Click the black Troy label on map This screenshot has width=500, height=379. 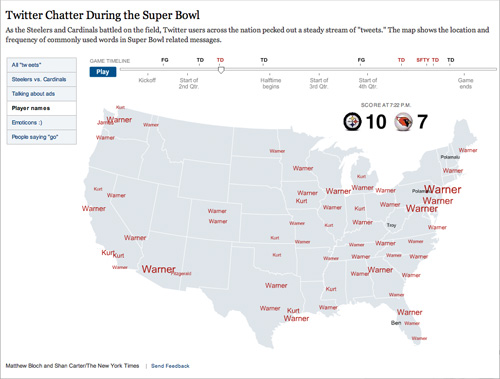point(391,225)
